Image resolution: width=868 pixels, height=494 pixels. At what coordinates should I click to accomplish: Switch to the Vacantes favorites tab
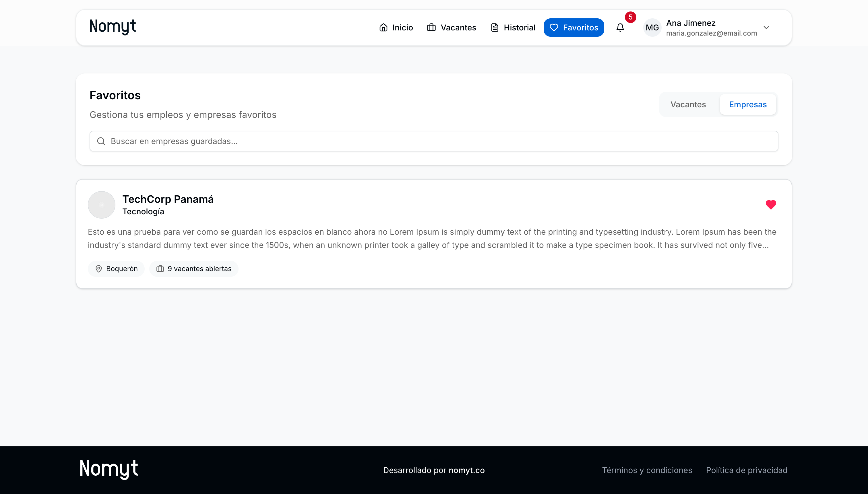688,104
